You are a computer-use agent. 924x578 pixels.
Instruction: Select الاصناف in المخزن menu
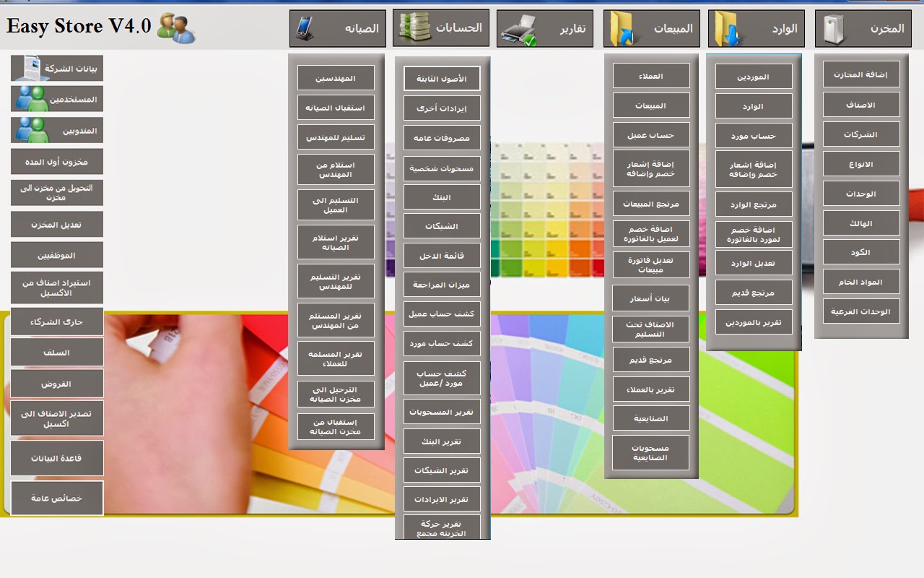(x=861, y=104)
